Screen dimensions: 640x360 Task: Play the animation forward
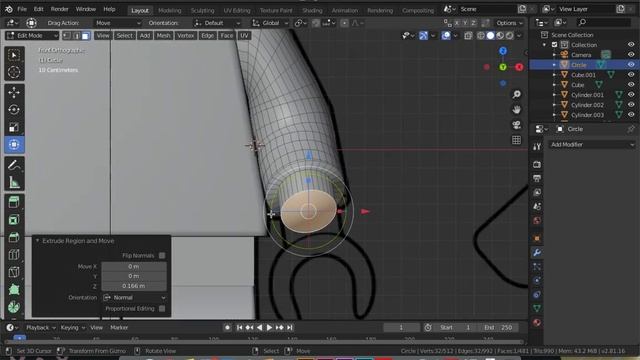(x=269, y=327)
